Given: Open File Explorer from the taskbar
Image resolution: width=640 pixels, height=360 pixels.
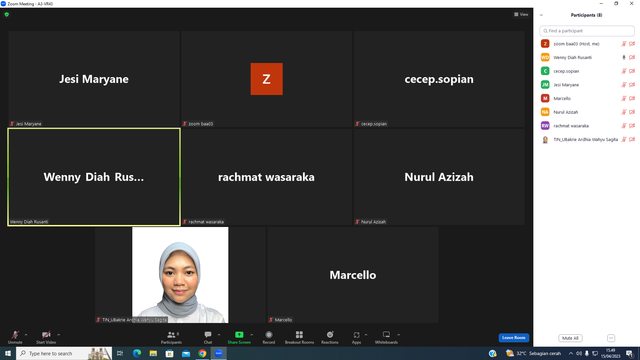Looking at the screenshot, I should click(x=153, y=353).
